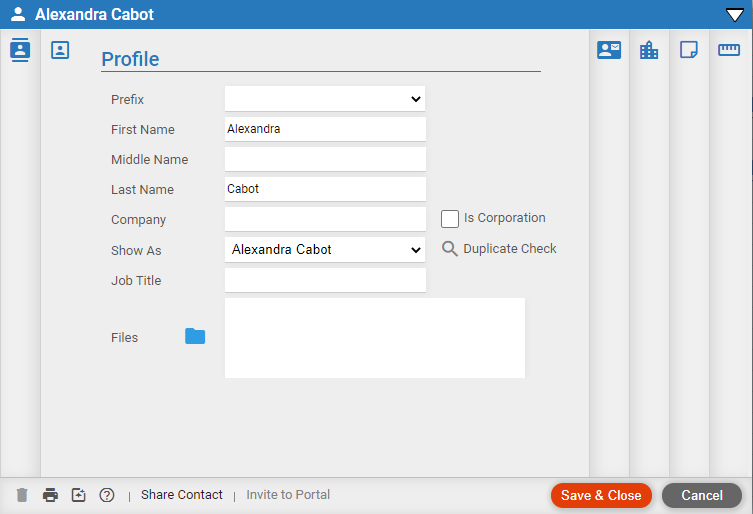Click the Save & Close button
This screenshot has height=514, width=753.
pos(601,495)
